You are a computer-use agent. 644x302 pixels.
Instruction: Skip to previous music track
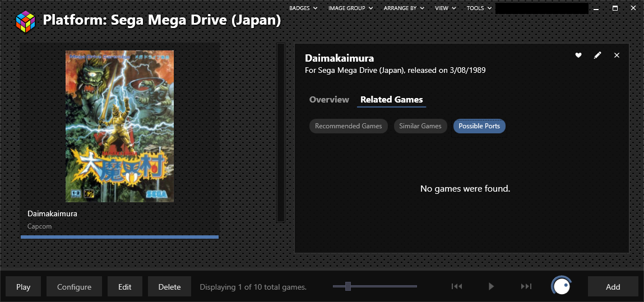click(x=457, y=286)
